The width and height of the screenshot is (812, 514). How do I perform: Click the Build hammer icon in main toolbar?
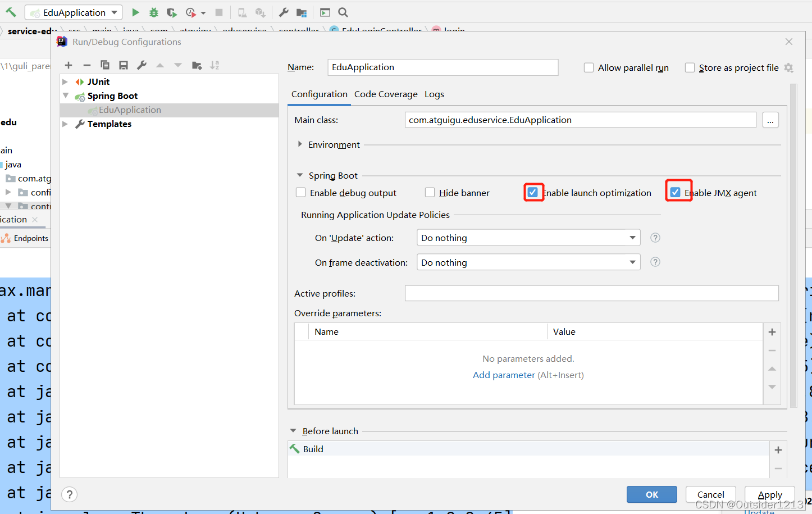[11, 12]
